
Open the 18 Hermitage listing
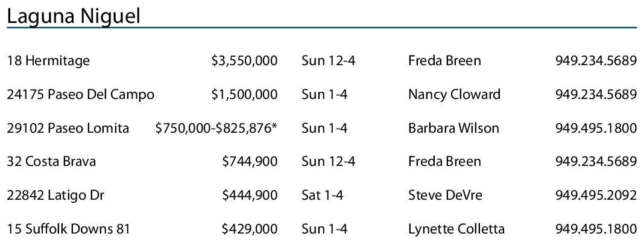(48, 61)
